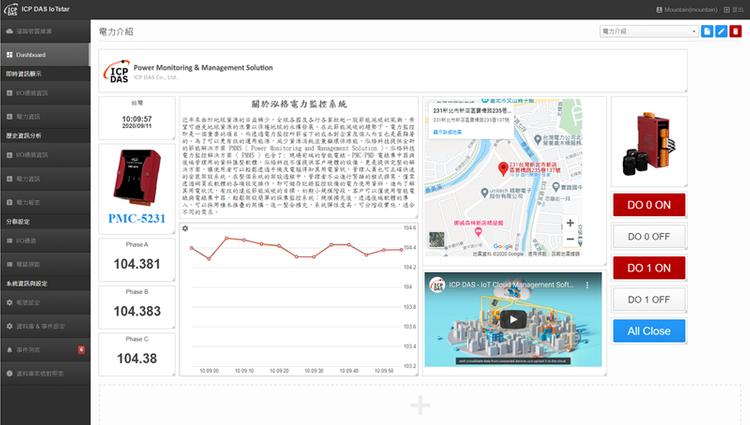
Task: Click the large plus add widget area
Action: (420, 405)
